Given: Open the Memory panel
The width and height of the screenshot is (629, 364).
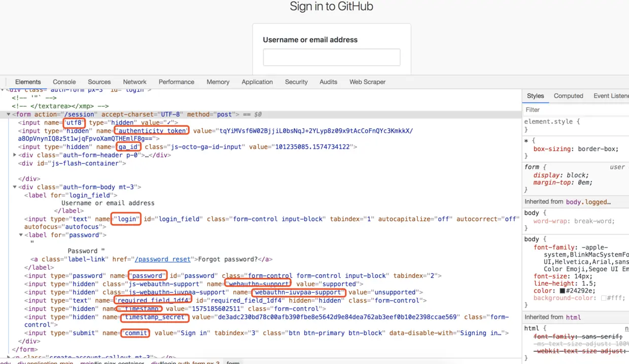Looking at the screenshot, I should pyautogui.click(x=218, y=82).
